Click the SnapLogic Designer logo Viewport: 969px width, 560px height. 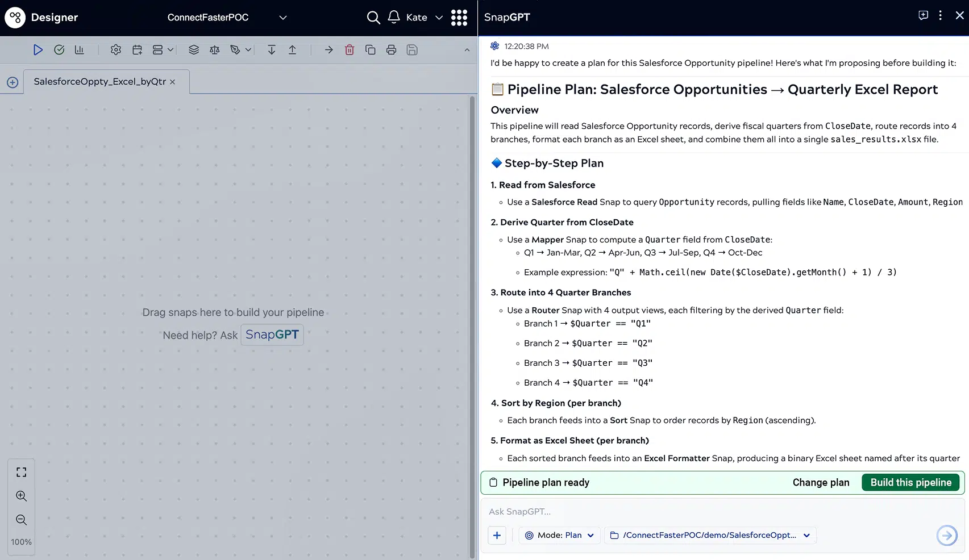point(15,18)
